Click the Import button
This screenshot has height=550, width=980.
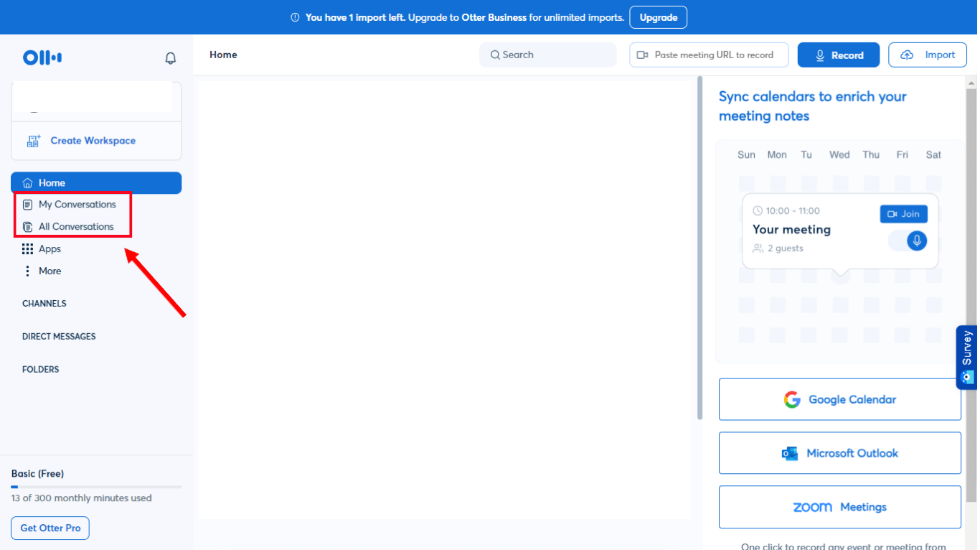click(x=927, y=55)
